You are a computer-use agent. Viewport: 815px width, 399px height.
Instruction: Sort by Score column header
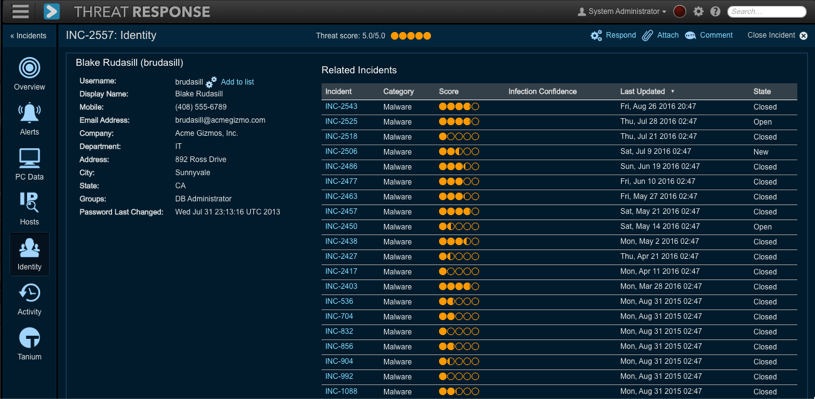(x=449, y=91)
